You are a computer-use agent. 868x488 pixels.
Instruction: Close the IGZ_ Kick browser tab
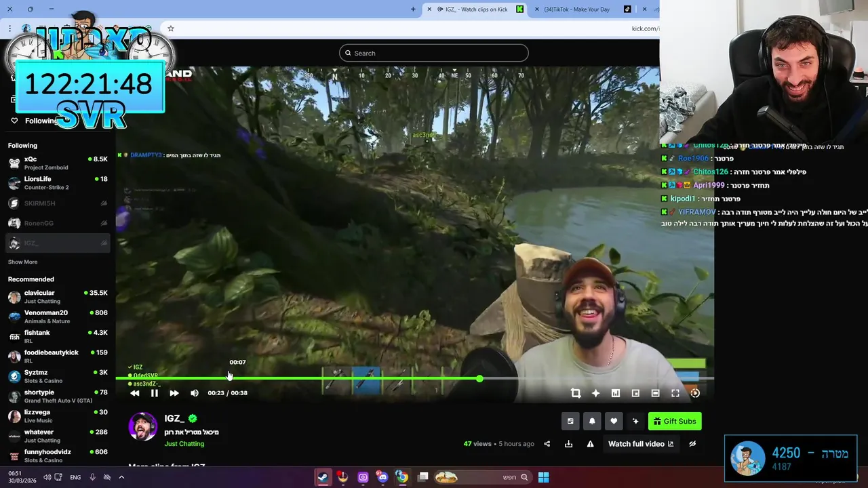click(429, 9)
